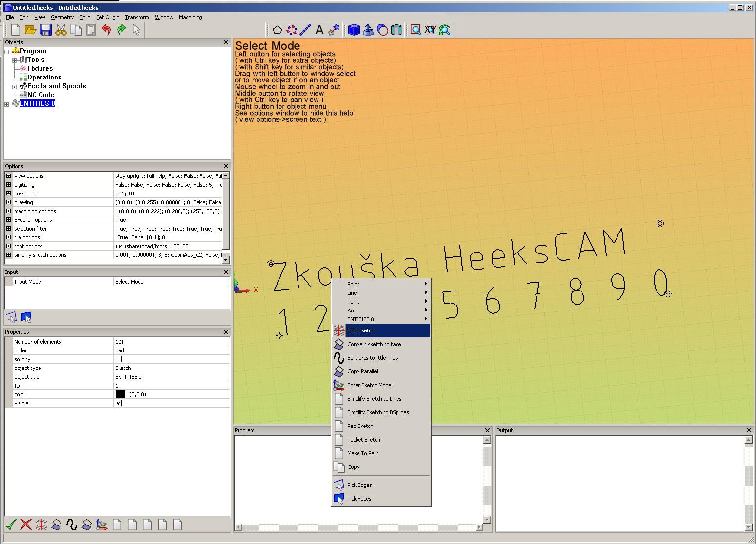This screenshot has width=756, height=544.
Task: Click the black color swatch property
Action: pyautogui.click(x=120, y=394)
